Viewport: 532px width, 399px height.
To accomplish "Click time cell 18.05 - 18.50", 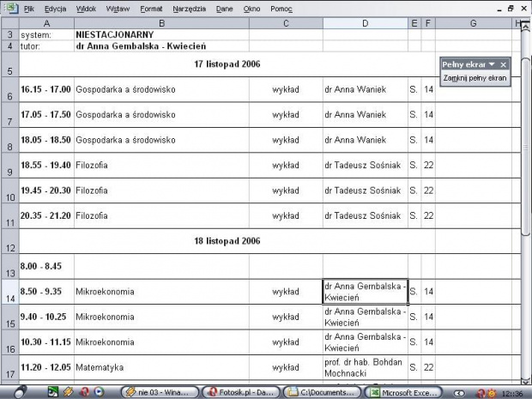I will coord(46,140).
